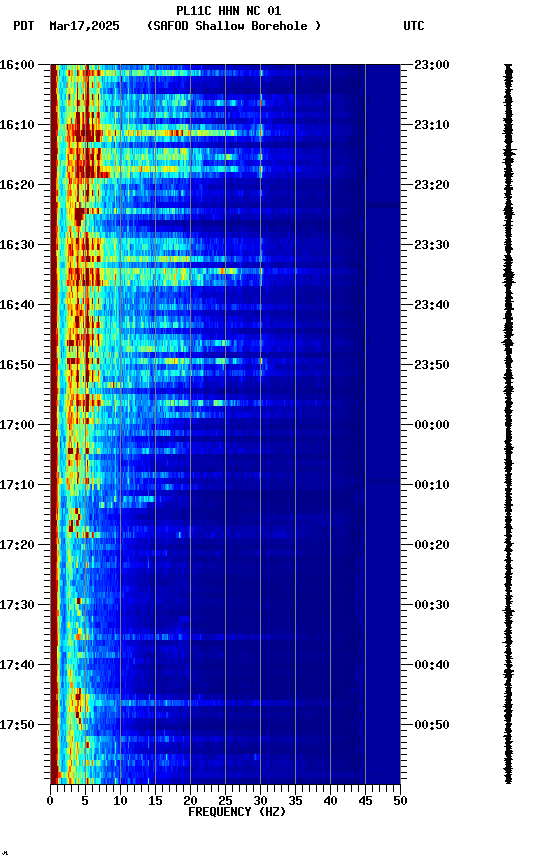Click the 50 Hz frequency tick label

pyautogui.click(x=400, y=801)
